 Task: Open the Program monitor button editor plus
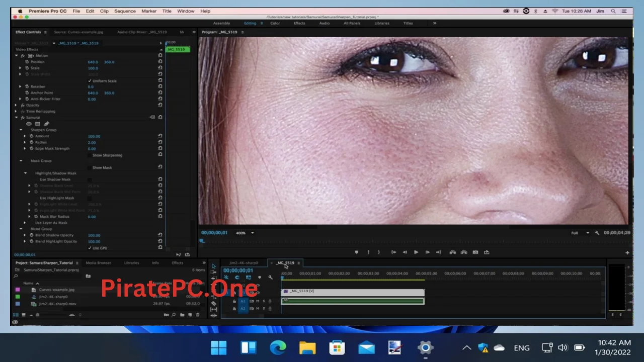[x=627, y=252]
